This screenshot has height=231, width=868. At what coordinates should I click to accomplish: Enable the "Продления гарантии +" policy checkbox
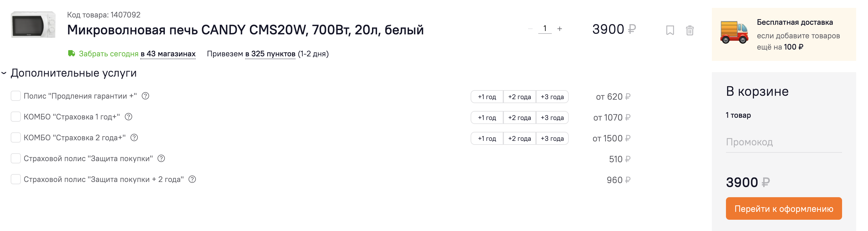tap(16, 96)
